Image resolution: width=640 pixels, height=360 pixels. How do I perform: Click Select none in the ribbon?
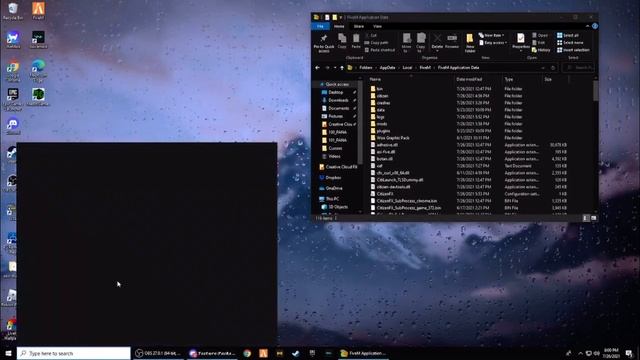click(x=570, y=42)
